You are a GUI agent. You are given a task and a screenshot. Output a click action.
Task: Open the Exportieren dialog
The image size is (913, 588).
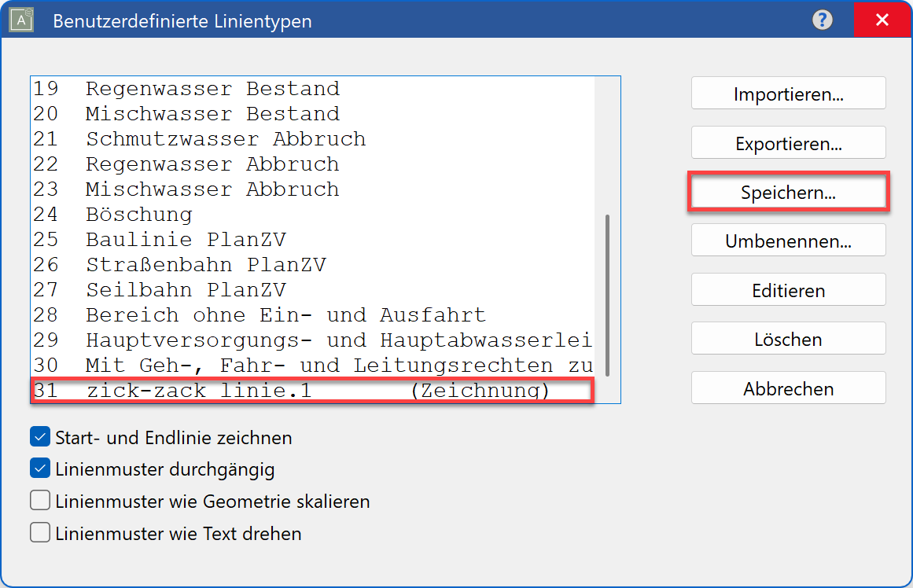point(788,142)
